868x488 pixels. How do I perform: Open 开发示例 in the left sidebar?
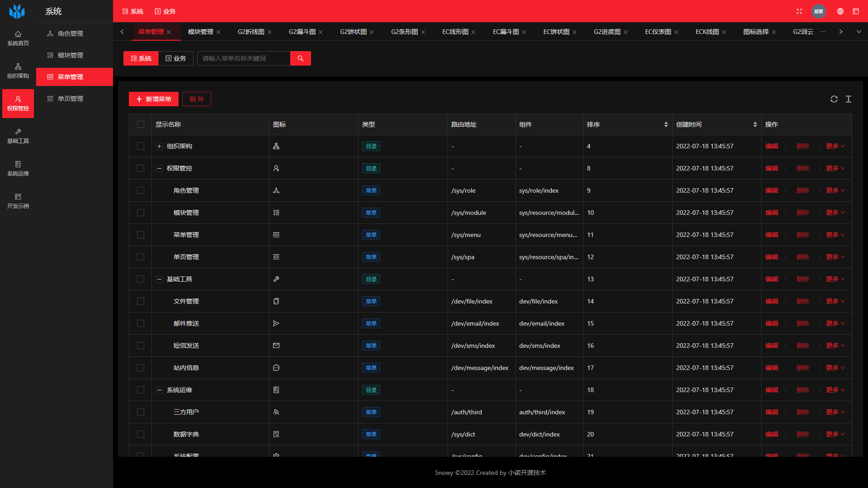pyautogui.click(x=18, y=201)
